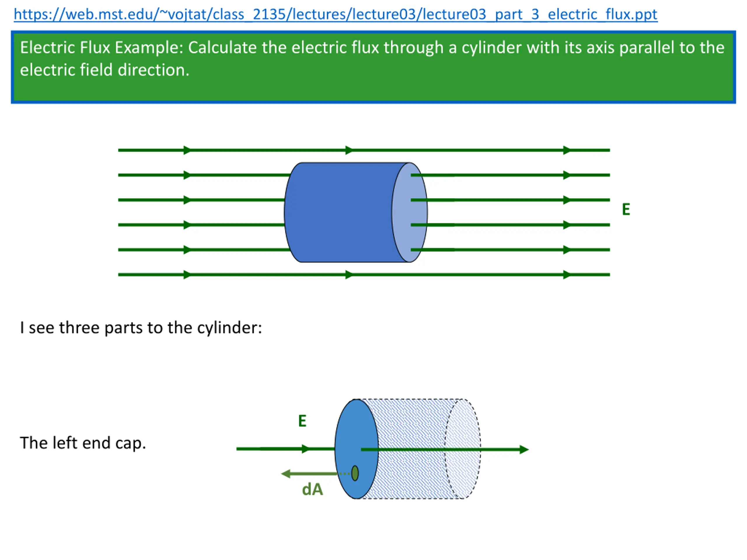747x560 pixels.
Task: Click the small green dA area element
Action: [355, 473]
